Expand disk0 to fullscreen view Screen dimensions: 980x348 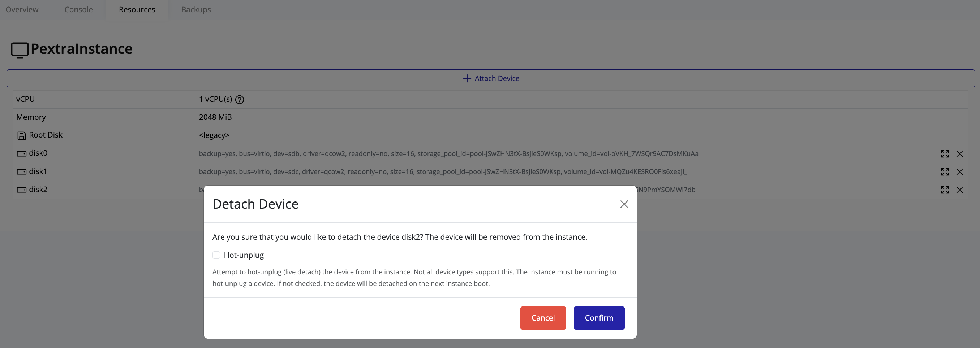pos(945,154)
